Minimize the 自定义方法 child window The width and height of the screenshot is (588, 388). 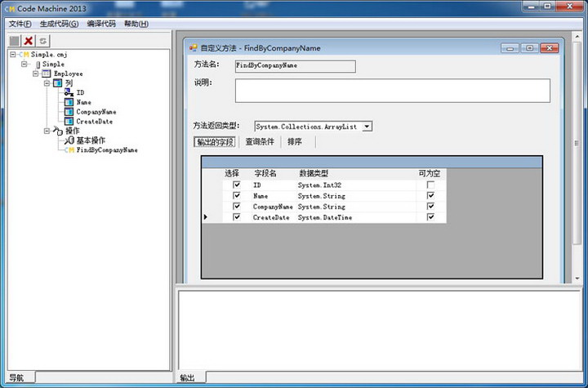point(510,48)
